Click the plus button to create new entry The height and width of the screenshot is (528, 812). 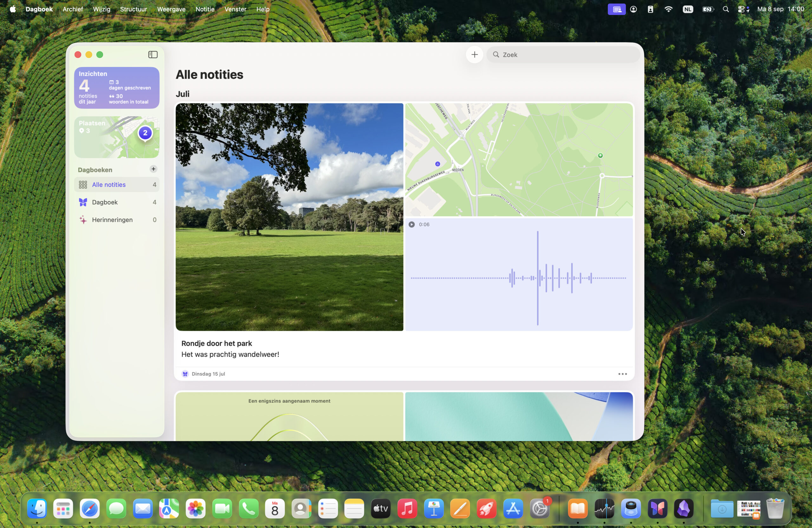[x=474, y=55]
